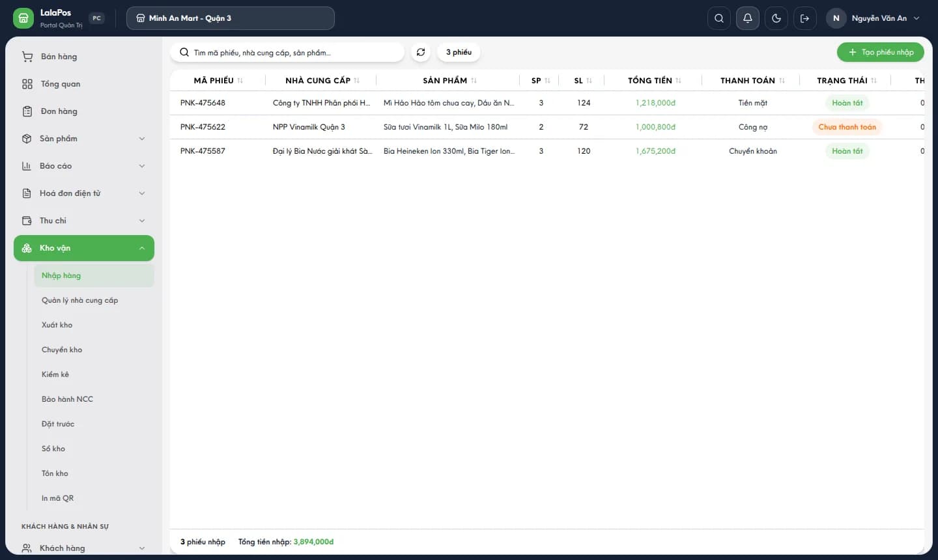Open receipt PNK-475587
The image size is (938, 560).
[203, 151]
